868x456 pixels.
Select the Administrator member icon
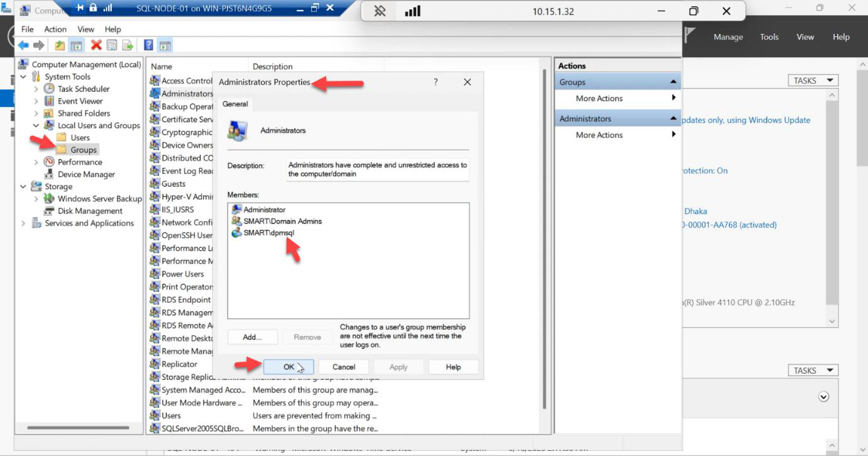tap(236, 210)
